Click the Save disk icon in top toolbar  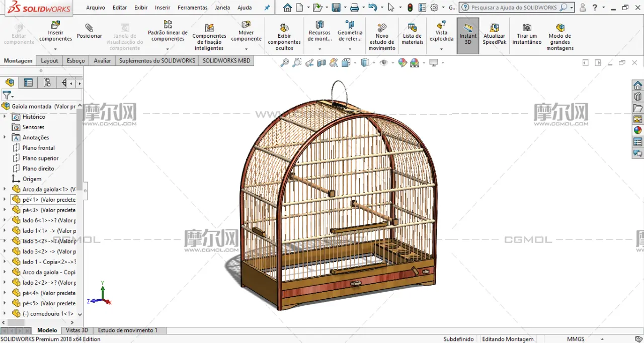click(336, 8)
